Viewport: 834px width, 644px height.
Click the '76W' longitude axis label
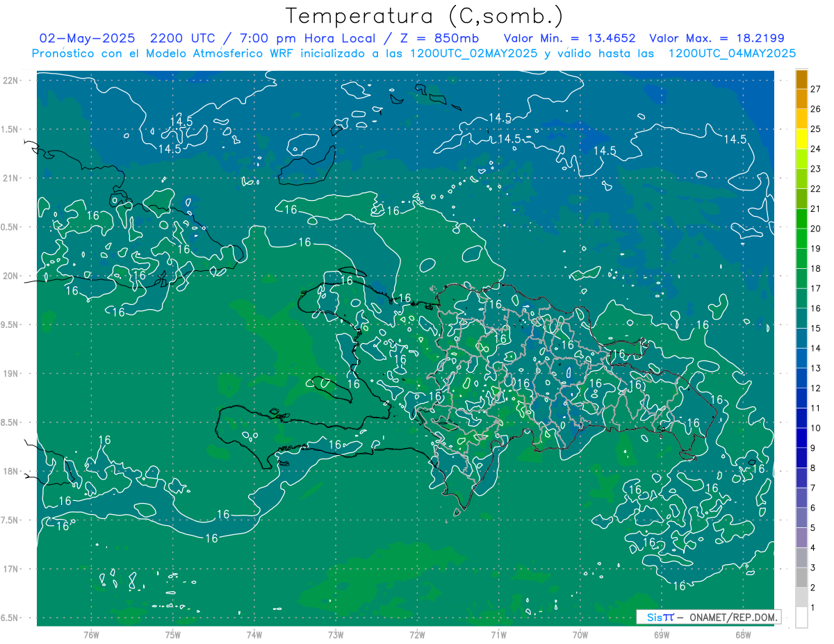(91, 635)
